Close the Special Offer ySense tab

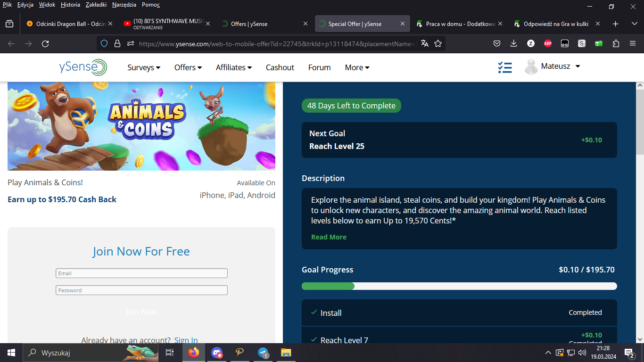click(x=402, y=24)
